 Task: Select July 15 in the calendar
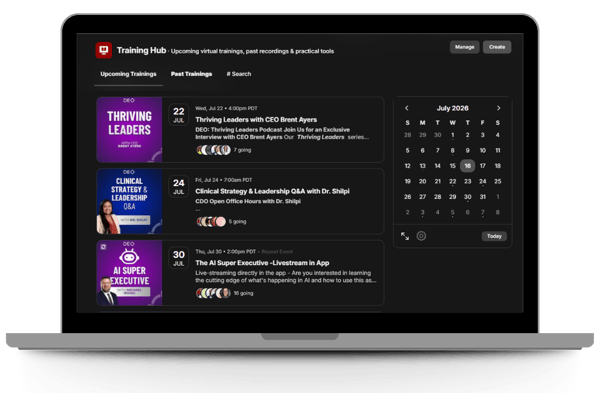click(x=452, y=166)
